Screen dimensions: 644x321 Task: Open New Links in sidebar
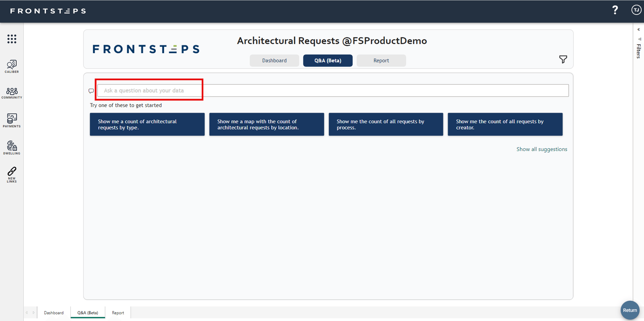12,175
